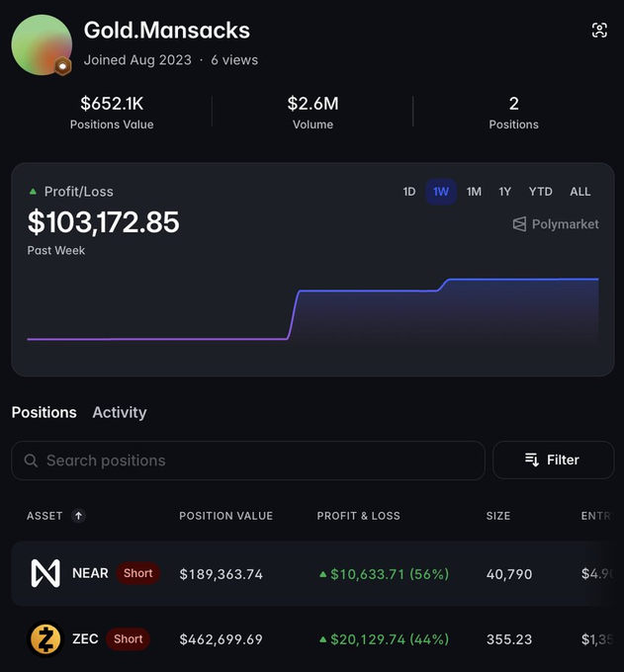Click the 6 views text
The height and width of the screenshot is (672, 624).
(x=234, y=60)
